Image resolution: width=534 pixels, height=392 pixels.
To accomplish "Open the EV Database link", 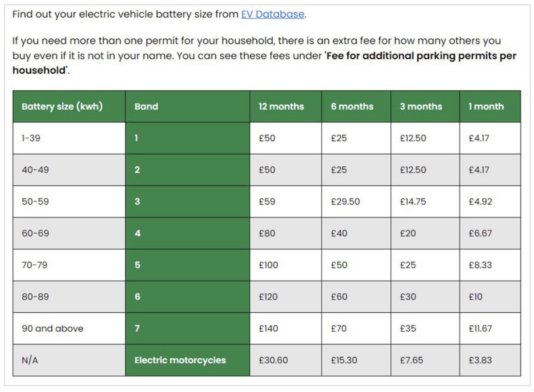I will [272, 14].
